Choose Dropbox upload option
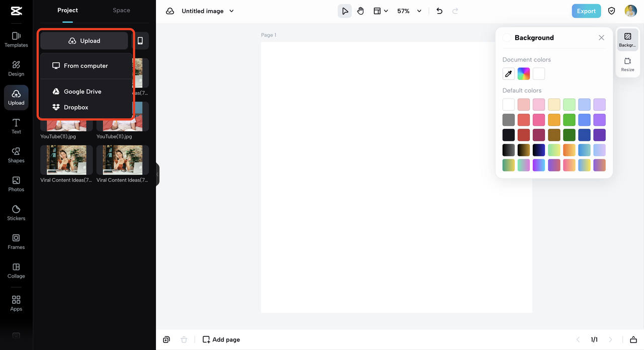Screen dimensions: 644x350 click(x=86, y=107)
